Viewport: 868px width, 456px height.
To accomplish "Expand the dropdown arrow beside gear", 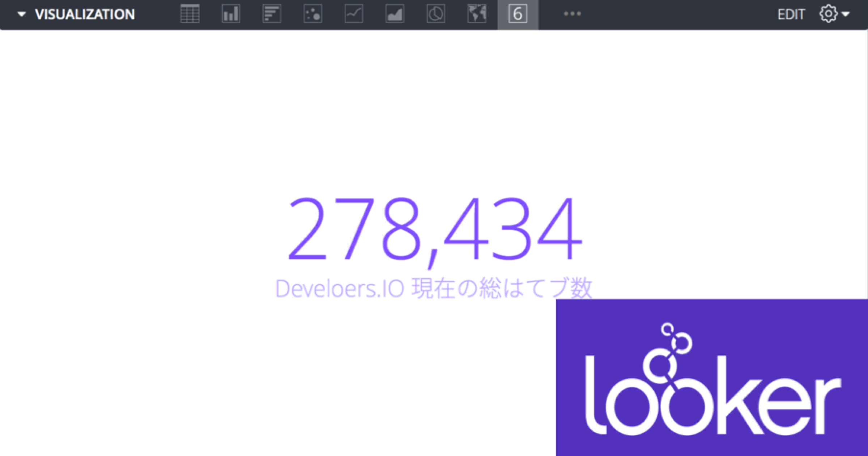I will pyautogui.click(x=846, y=14).
